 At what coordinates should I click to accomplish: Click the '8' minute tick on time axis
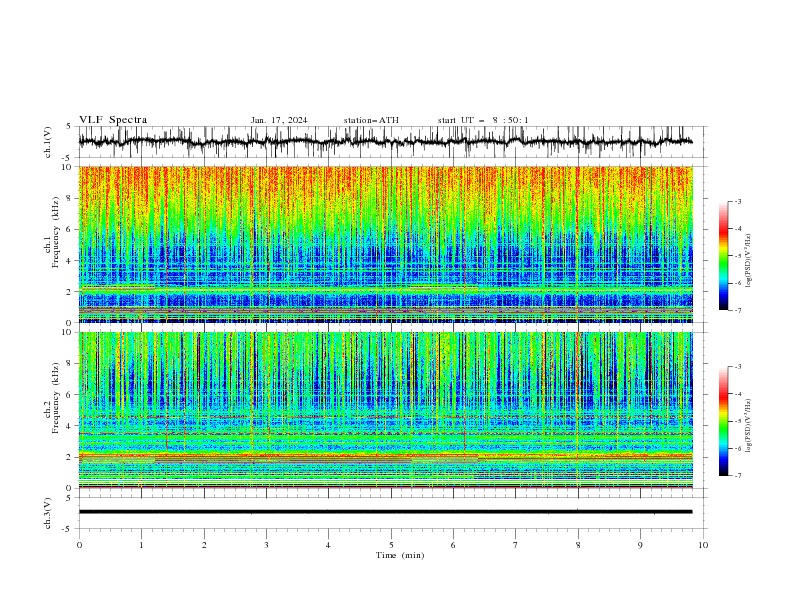point(578,545)
